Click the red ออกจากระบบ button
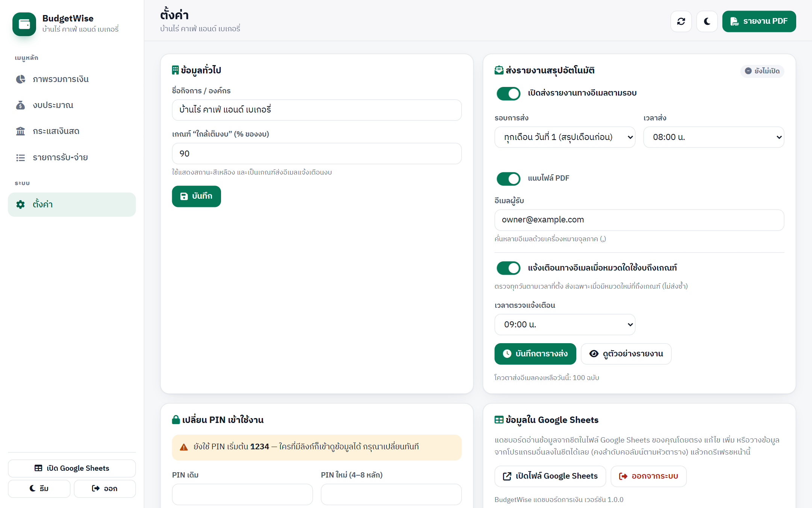The height and width of the screenshot is (508, 812). [648, 476]
